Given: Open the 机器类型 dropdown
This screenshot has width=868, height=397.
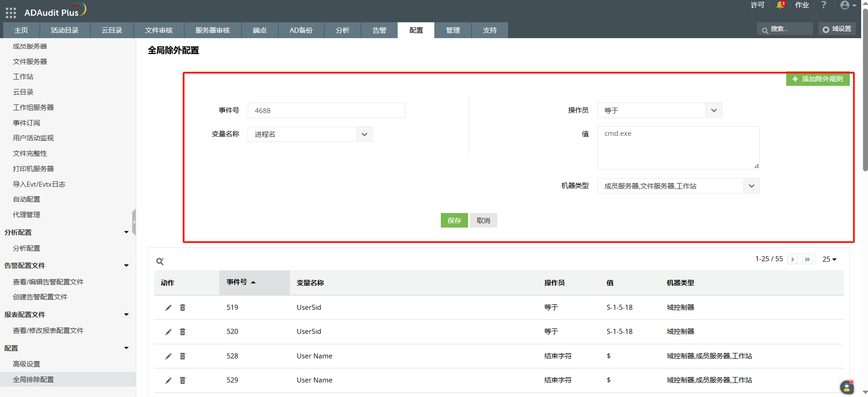Looking at the screenshot, I should click(x=678, y=186).
